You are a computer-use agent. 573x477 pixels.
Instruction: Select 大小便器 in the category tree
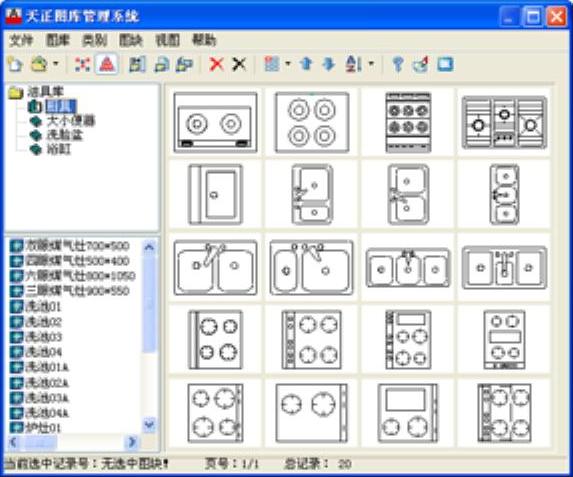71,121
